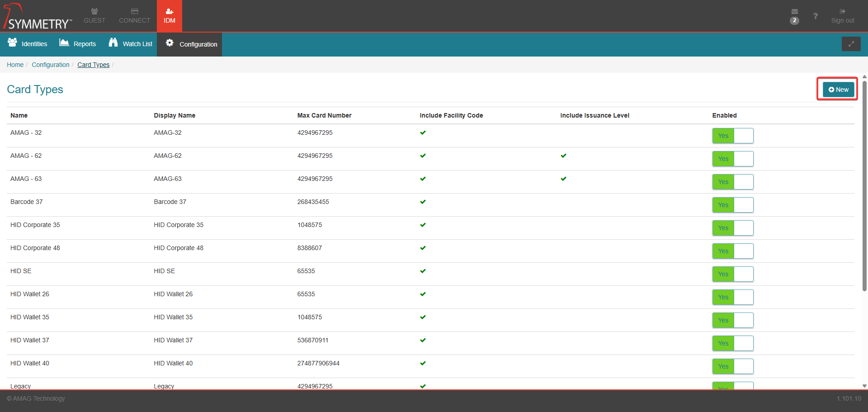Open the Watch List menu

point(131,44)
